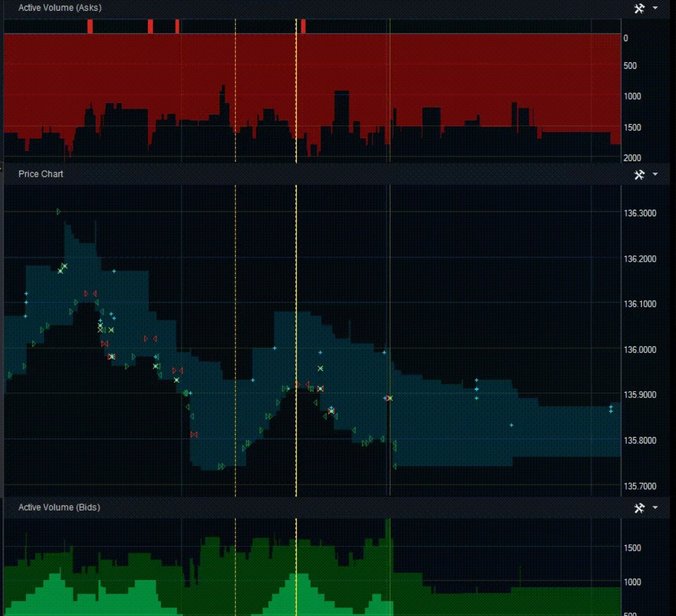Select the Active Volume (Asks) panel title
This screenshot has height=616, width=676.
point(60,8)
